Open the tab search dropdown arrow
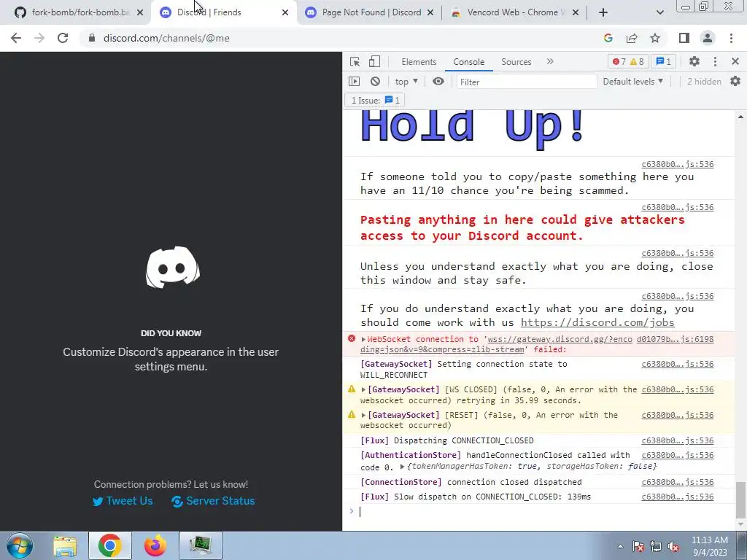The image size is (747, 560). [659, 12]
